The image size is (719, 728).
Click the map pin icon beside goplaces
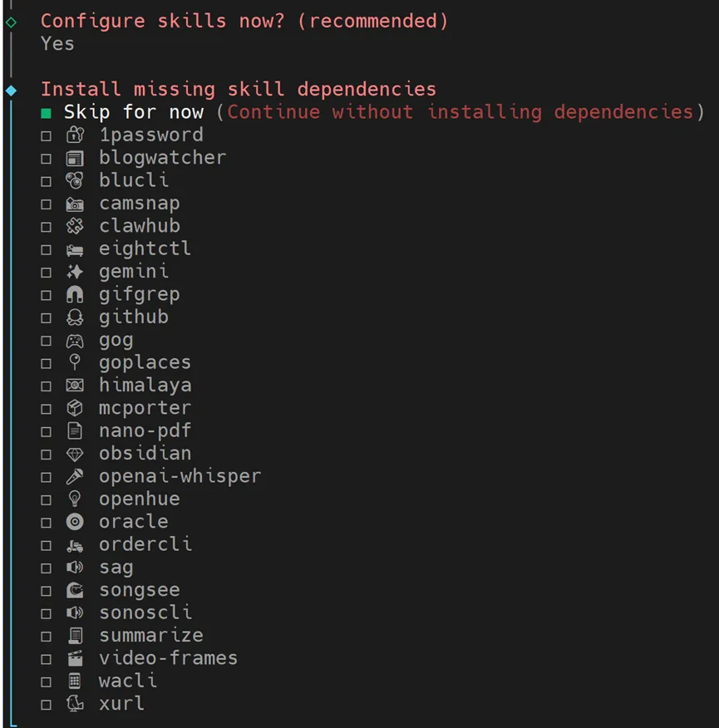click(x=75, y=362)
